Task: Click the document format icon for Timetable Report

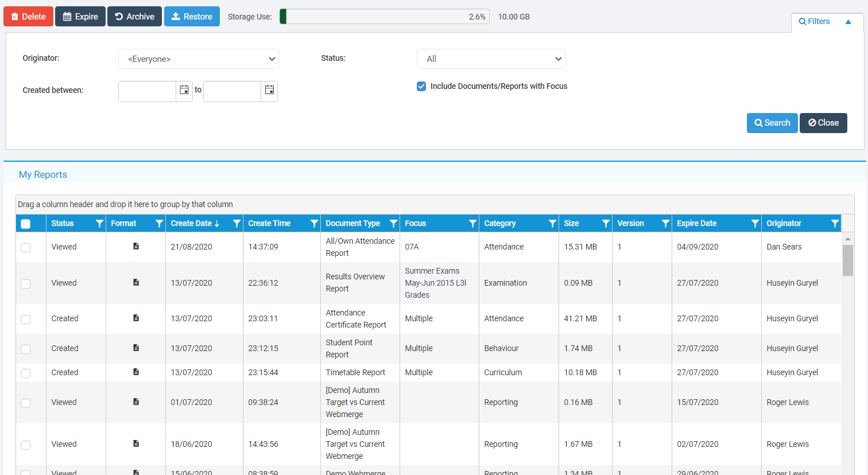Action: click(135, 373)
